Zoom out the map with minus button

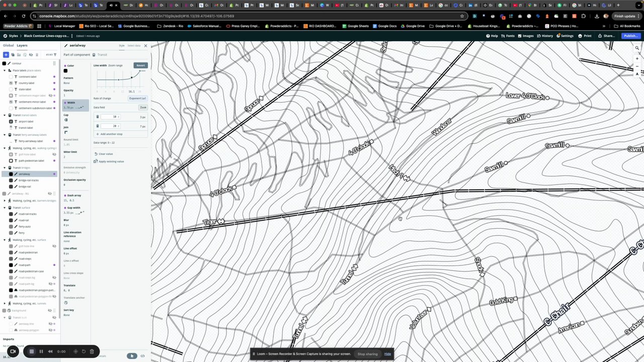point(636,66)
